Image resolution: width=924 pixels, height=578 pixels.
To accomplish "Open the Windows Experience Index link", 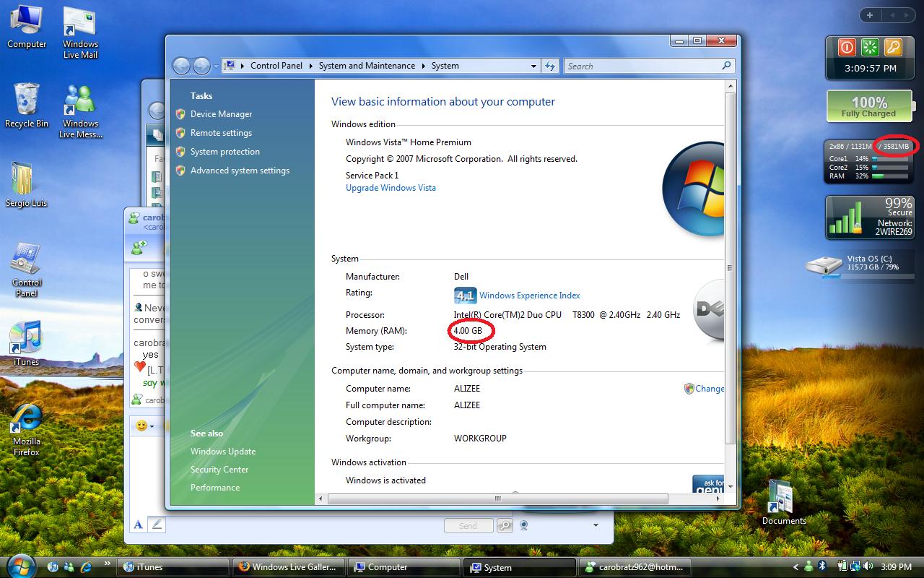I will pyautogui.click(x=529, y=296).
